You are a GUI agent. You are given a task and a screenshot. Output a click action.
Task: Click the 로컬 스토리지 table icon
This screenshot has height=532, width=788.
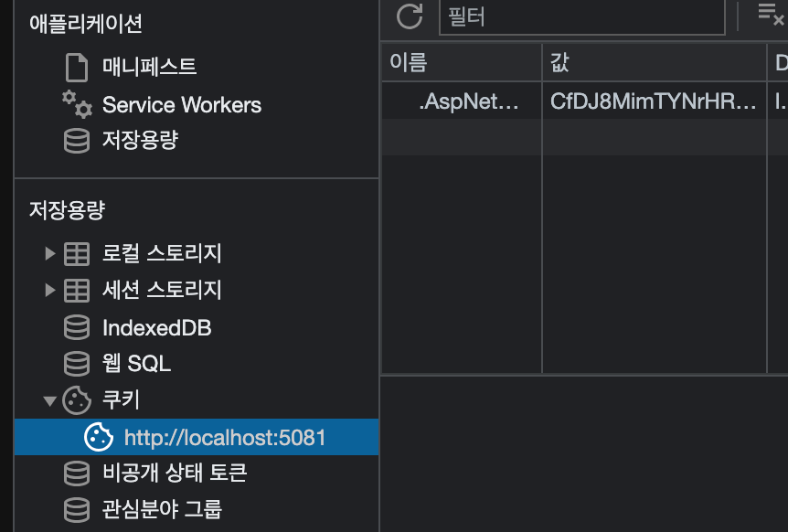click(77, 254)
